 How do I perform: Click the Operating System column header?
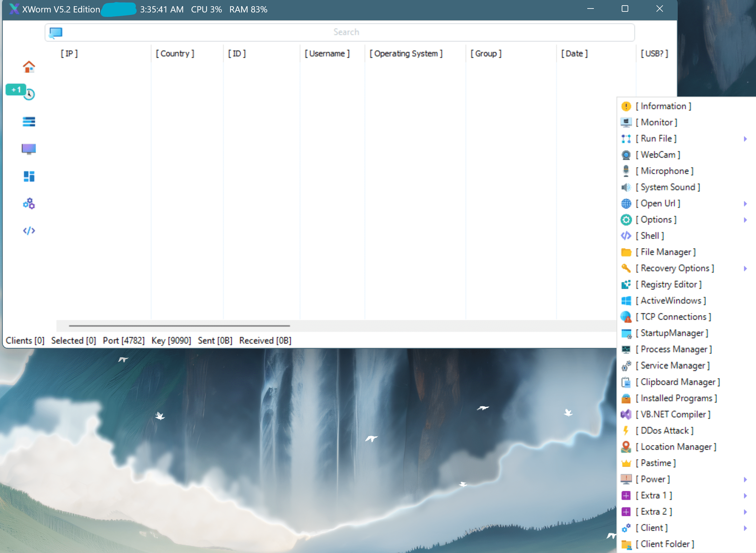tap(406, 54)
